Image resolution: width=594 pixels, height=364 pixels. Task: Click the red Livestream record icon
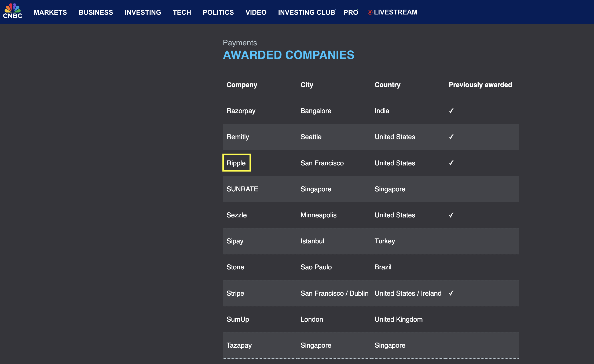(x=370, y=12)
